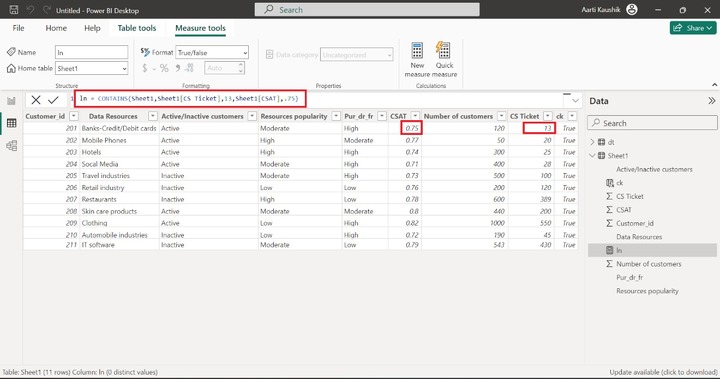
Task: Apply currency format dollar icon
Action: click(145, 68)
